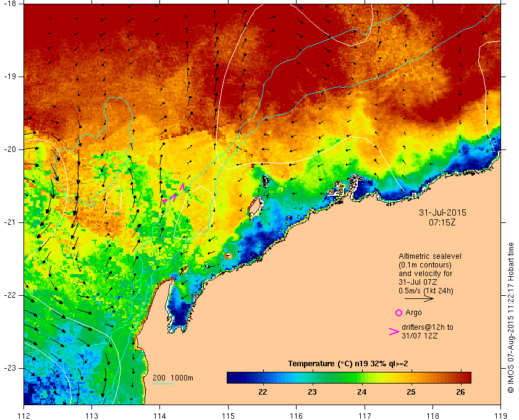Click the '-20' latitude axis label
The height and width of the screenshot is (420, 519).
coord(9,149)
